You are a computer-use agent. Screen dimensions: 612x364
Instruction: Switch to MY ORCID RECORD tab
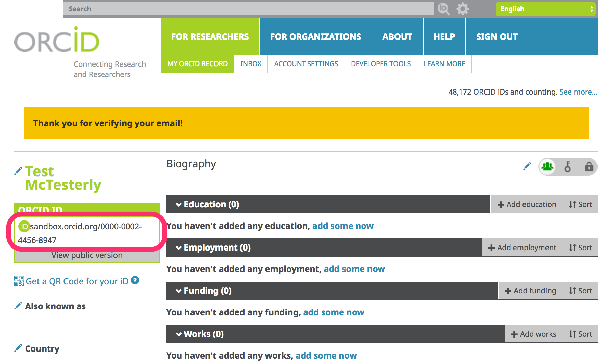click(198, 64)
